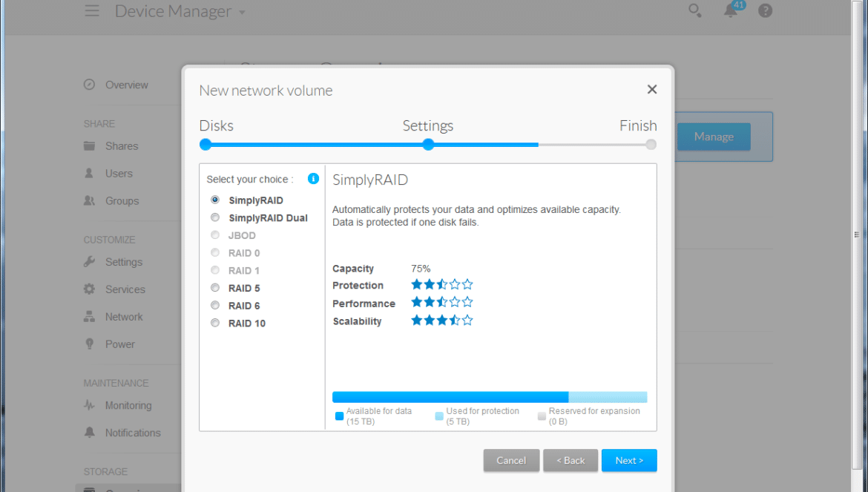Screen dimensions: 868x492
Task: Click the info icon beside Select your choice
Action: [x=313, y=179]
